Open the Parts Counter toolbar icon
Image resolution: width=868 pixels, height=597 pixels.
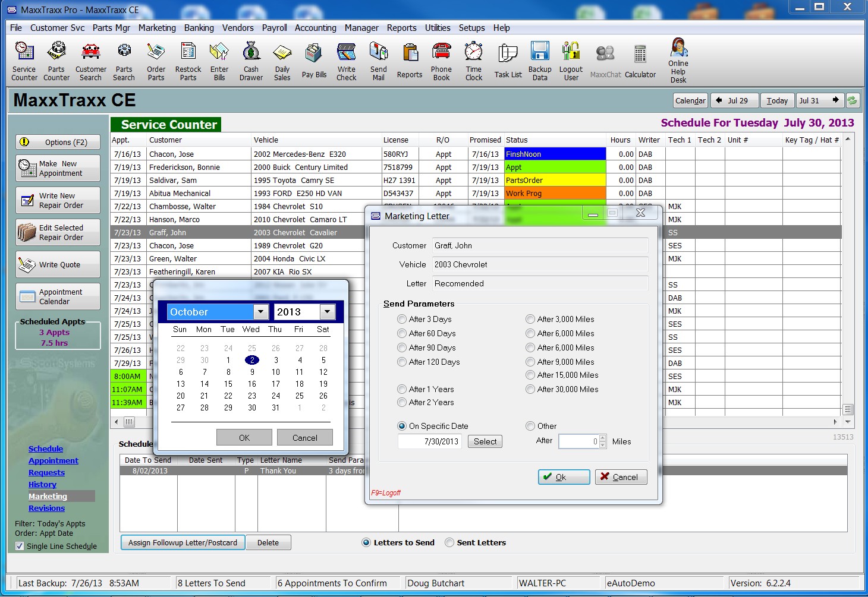point(56,61)
